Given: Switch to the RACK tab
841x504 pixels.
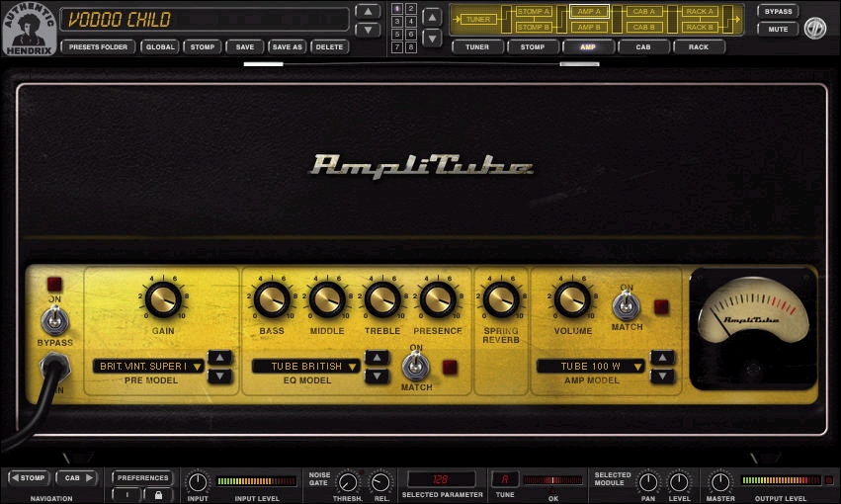Looking at the screenshot, I should pyautogui.click(x=699, y=47).
